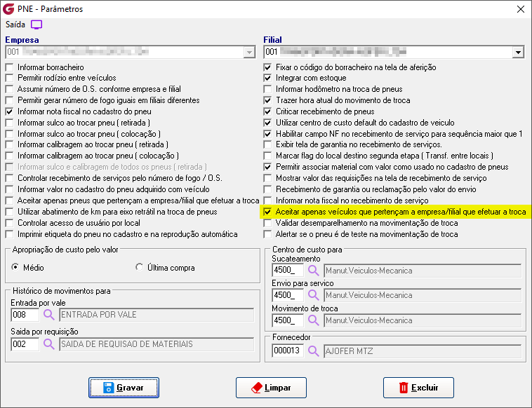Enable Permitir rodízio entre veículos
This screenshot has height=408, width=532.
(10, 78)
